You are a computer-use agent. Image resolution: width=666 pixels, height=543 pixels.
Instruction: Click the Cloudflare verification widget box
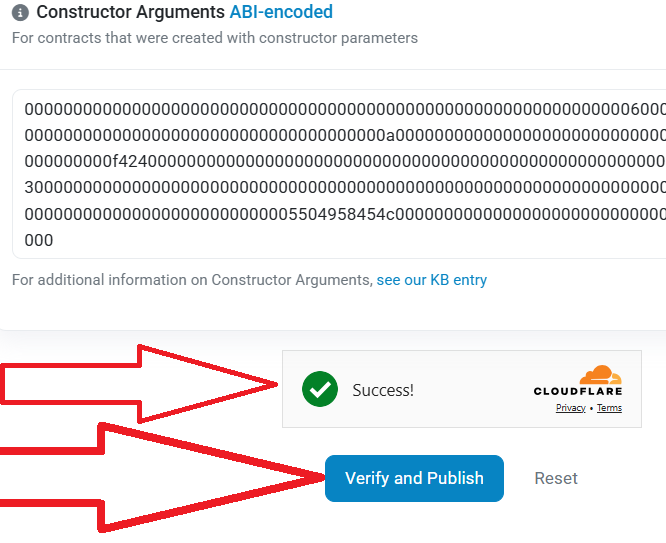pos(462,389)
